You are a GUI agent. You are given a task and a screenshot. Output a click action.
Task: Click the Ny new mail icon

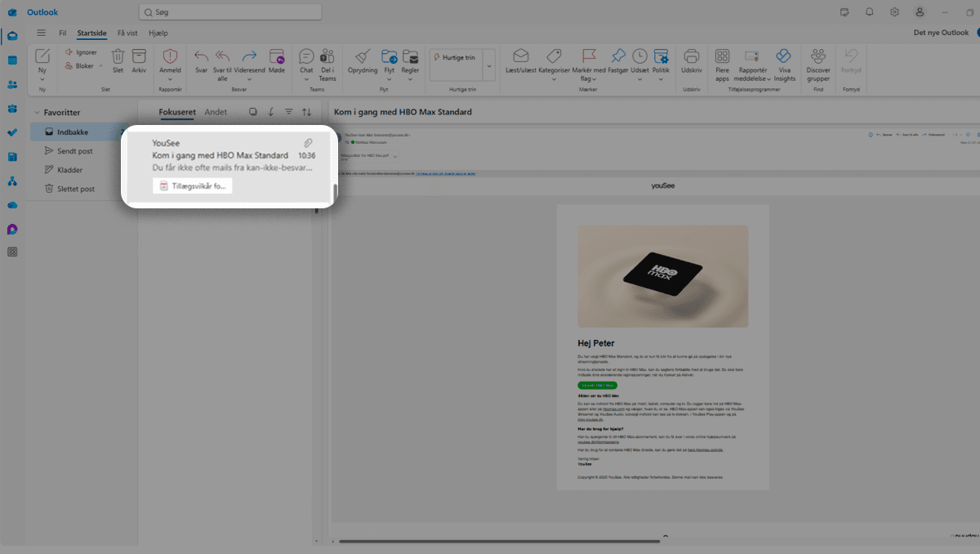(42, 56)
